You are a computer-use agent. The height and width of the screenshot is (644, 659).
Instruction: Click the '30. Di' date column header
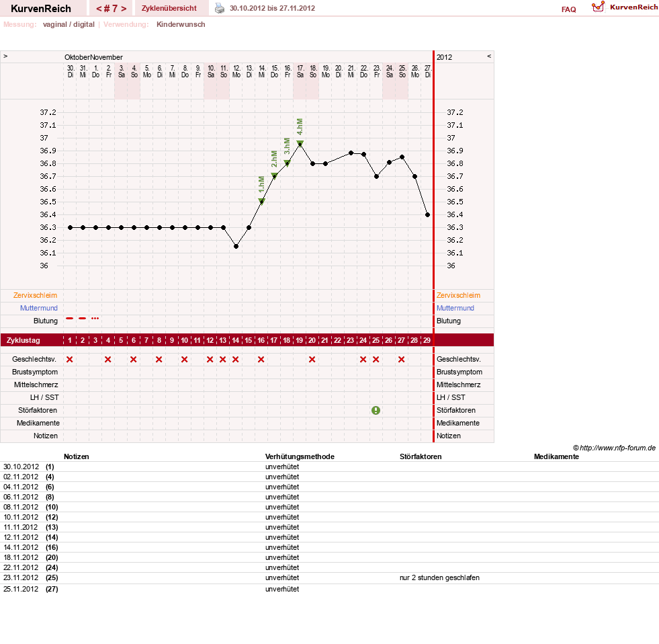71,71
